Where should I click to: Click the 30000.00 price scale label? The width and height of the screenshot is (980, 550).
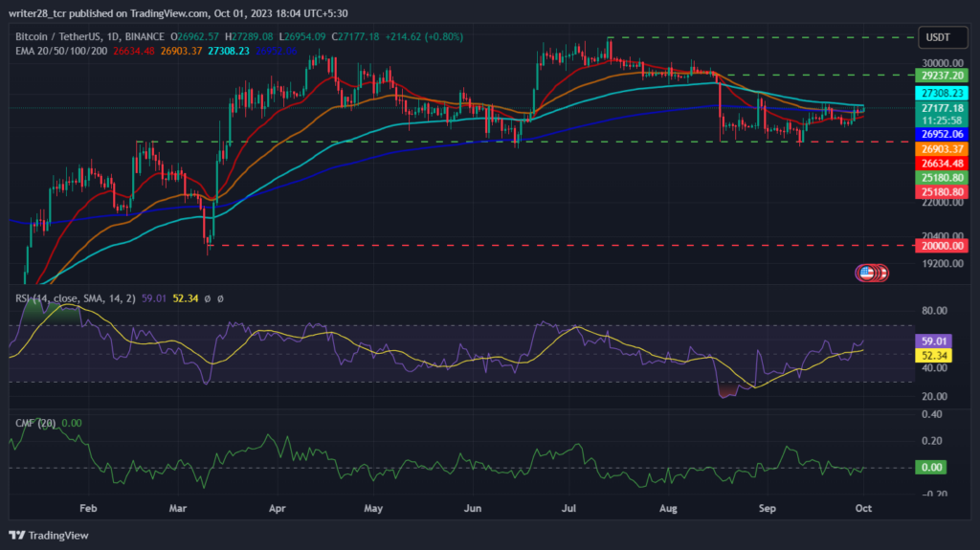coord(943,63)
